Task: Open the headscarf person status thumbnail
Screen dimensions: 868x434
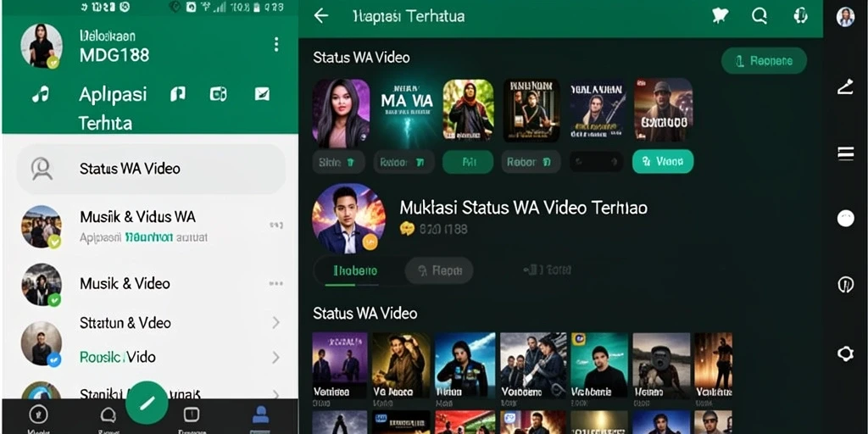Action: point(468,109)
